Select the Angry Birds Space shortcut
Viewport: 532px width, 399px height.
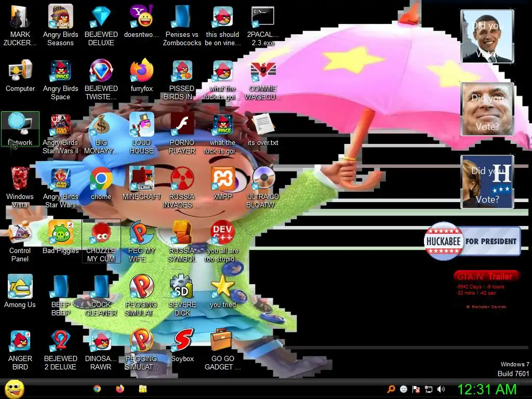pos(60,79)
